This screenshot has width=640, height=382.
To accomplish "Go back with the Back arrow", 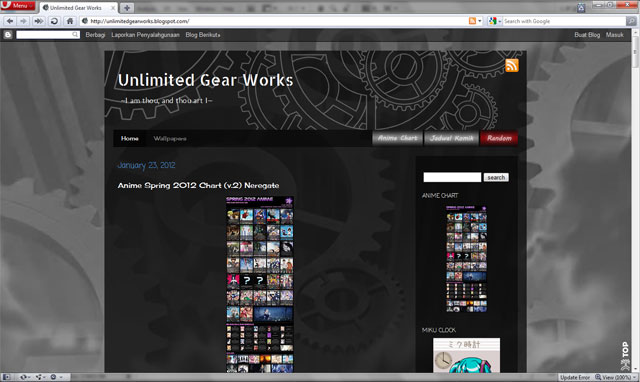I will click(x=10, y=21).
